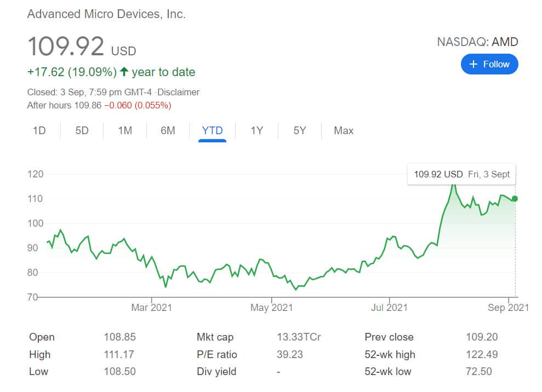Click the Div yield label

click(x=216, y=372)
